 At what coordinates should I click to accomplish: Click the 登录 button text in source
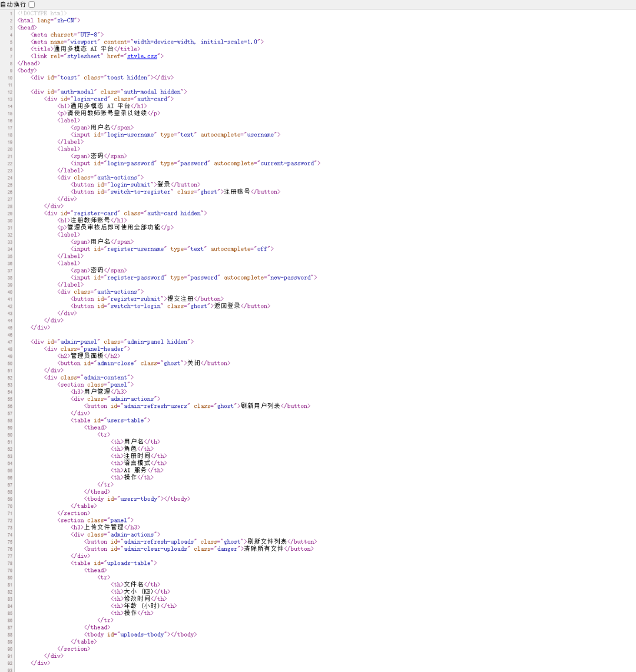coord(163,185)
